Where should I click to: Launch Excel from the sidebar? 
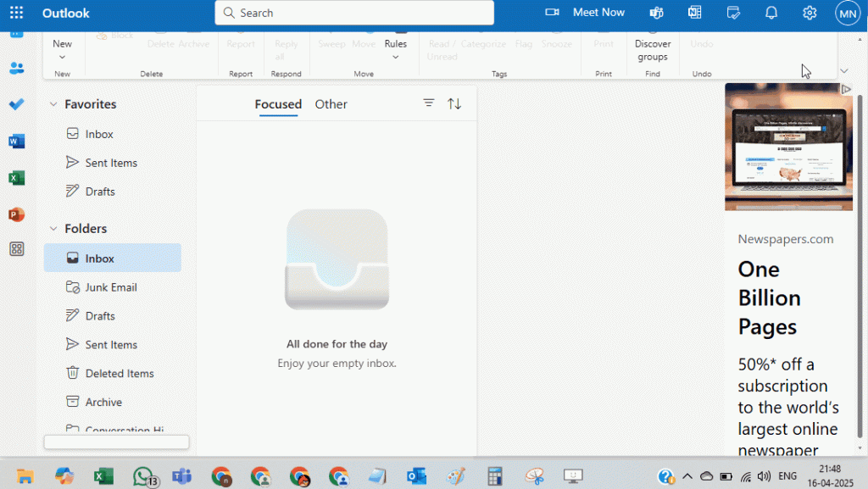click(17, 178)
